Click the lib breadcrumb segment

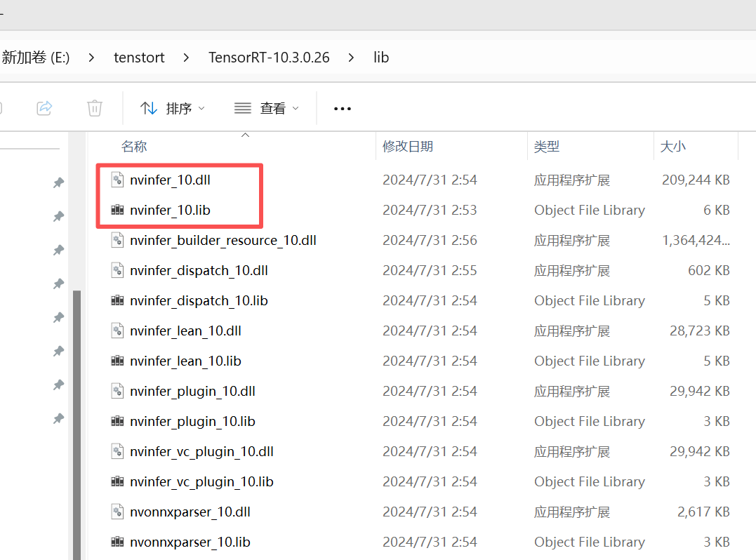click(x=381, y=58)
